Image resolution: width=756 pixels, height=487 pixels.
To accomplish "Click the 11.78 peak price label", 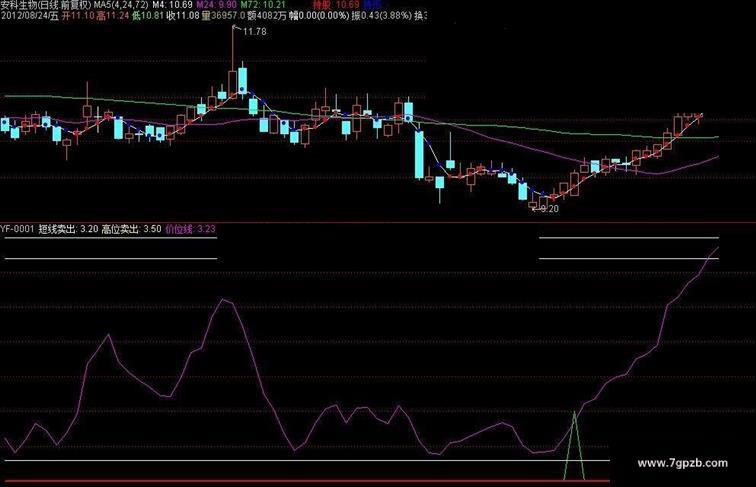I will click(x=254, y=32).
